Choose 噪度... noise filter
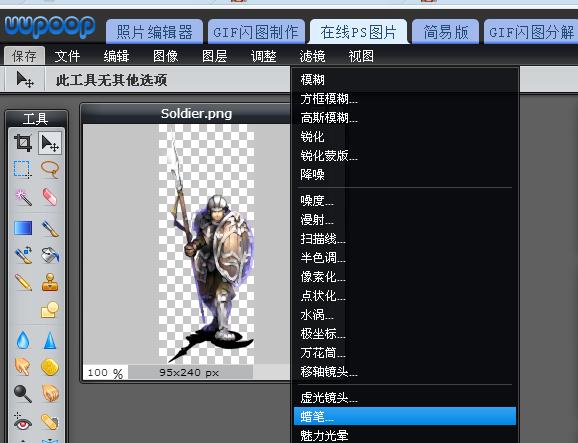This screenshot has width=578, height=443. 405,200
